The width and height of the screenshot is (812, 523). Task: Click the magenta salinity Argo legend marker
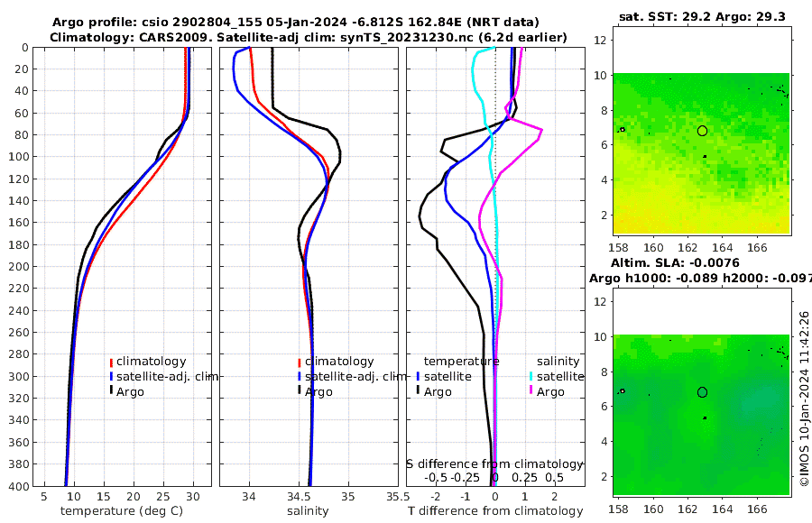click(531, 390)
